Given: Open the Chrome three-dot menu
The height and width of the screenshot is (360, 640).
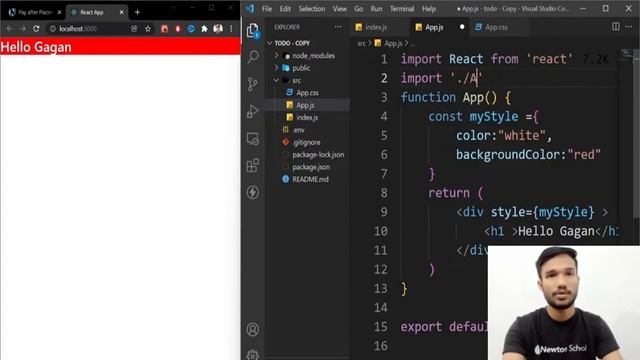Looking at the screenshot, I should coord(231,29).
